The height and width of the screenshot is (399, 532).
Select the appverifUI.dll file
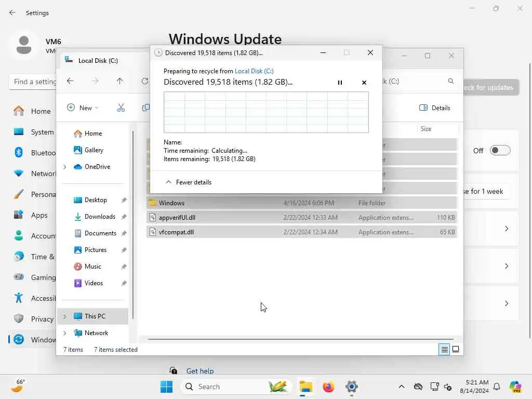pos(302,218)
